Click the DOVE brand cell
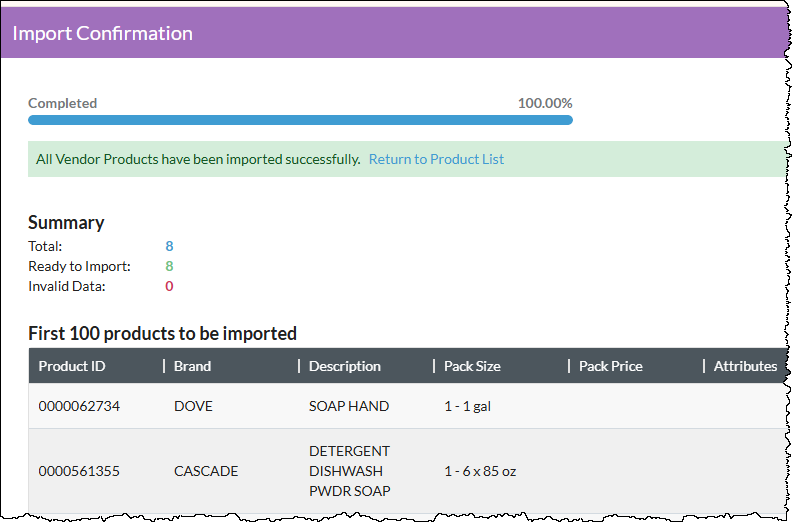The width and height of the screenshot is (792, 522). coord(193,406)
